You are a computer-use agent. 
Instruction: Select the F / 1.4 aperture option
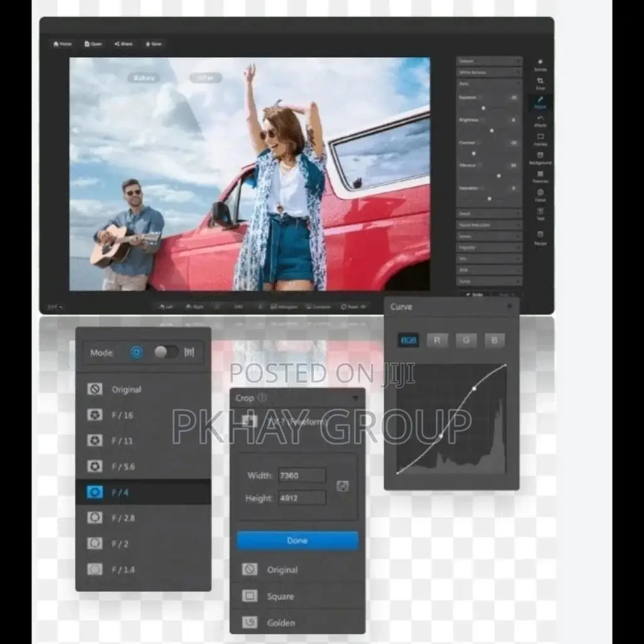[x=143, y=569]
